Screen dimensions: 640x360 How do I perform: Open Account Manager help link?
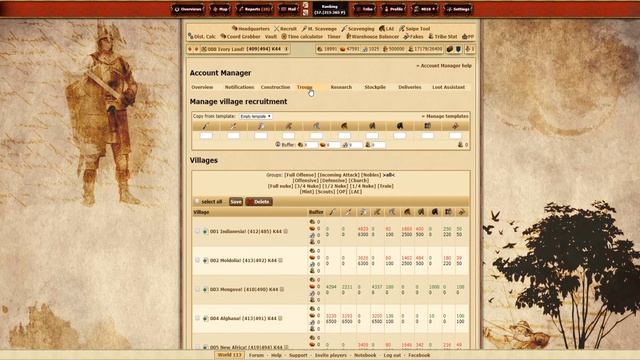[x=444, y=65]
